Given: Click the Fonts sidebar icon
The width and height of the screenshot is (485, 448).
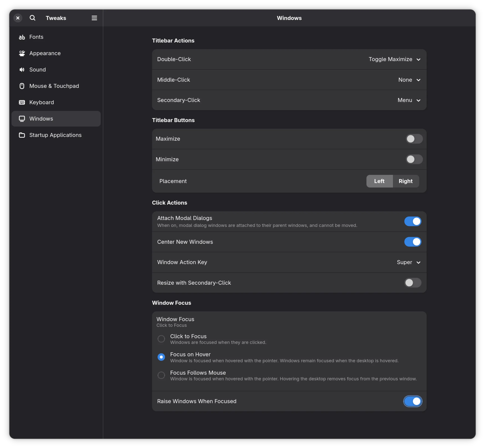Looking at the screenshot, I should click(x=22, y=37).
